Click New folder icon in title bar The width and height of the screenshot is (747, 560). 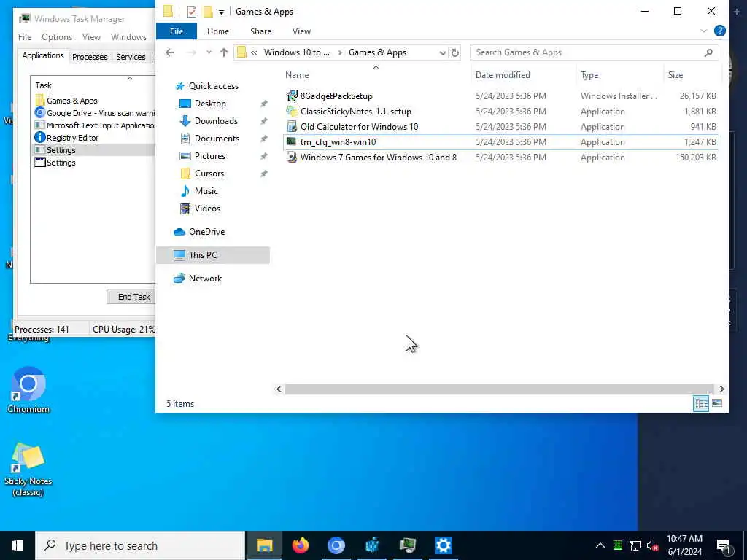[208, 11]
